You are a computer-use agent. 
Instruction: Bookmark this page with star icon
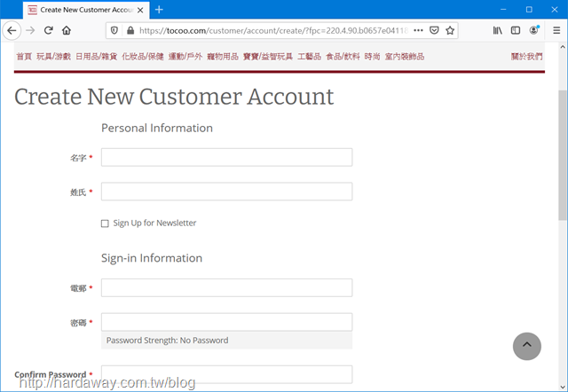coord(450,30)
